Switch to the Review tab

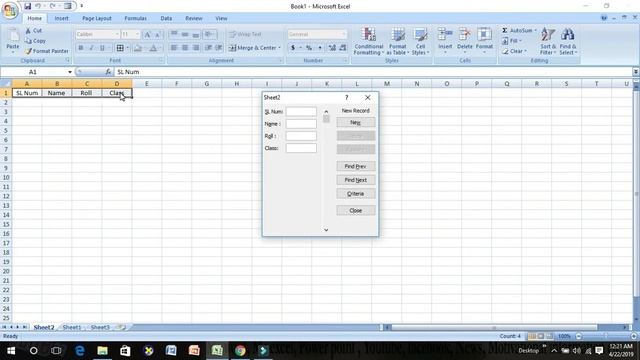[x=194, y=18]
